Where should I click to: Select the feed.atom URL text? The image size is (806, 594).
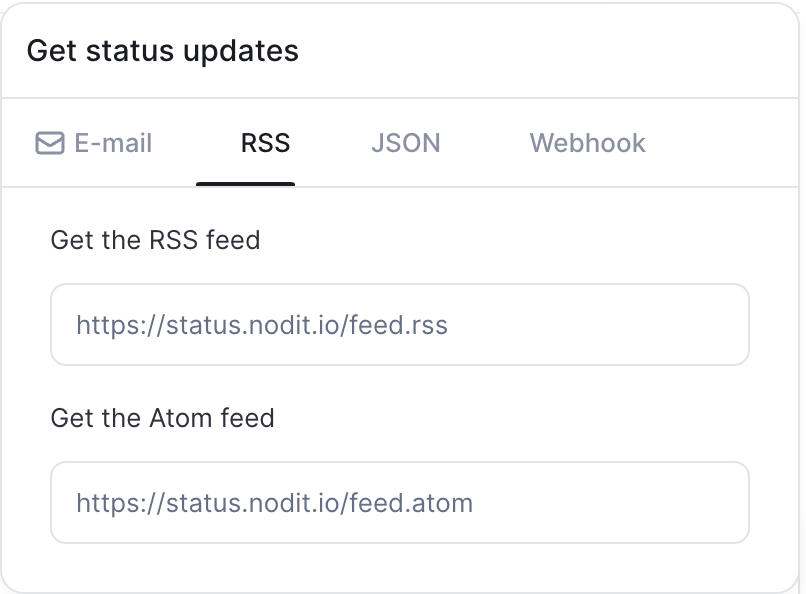274,503
